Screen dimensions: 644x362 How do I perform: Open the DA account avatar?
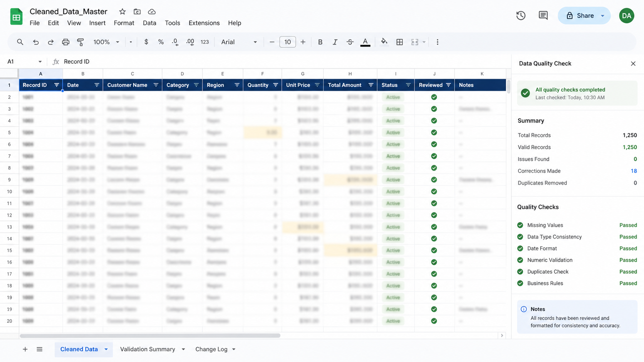627,15
